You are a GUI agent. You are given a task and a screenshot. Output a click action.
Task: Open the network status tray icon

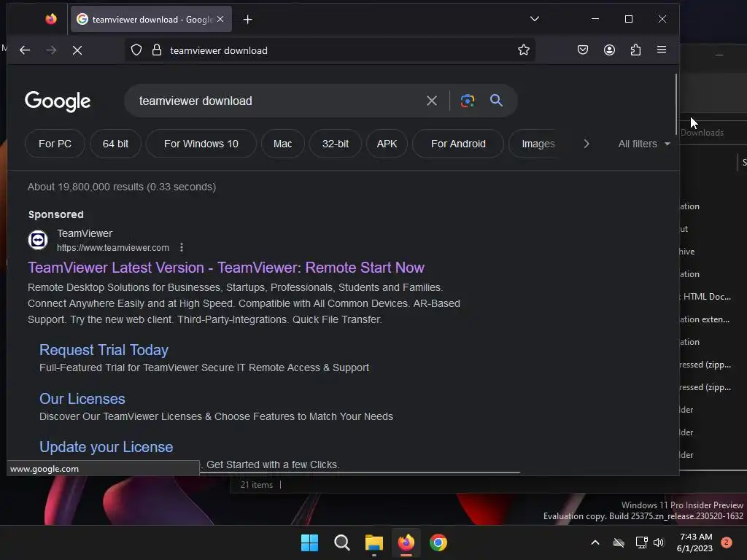pyautogui.click(x=641, y=542)
